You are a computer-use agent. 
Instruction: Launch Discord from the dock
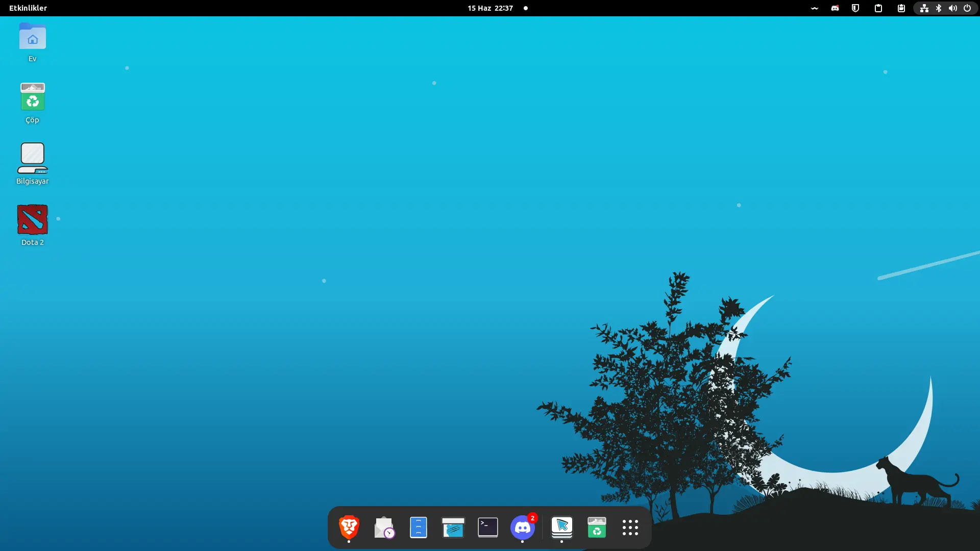click(522, 527)
